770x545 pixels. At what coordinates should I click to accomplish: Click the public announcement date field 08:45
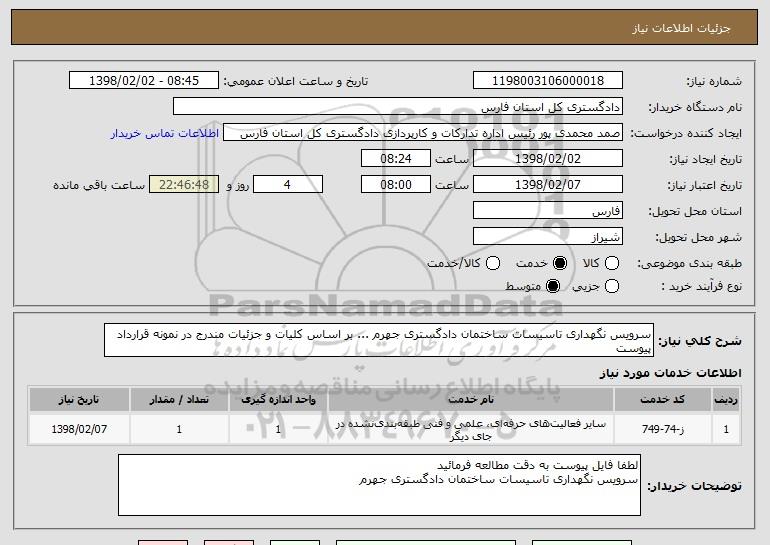[144, 81]
